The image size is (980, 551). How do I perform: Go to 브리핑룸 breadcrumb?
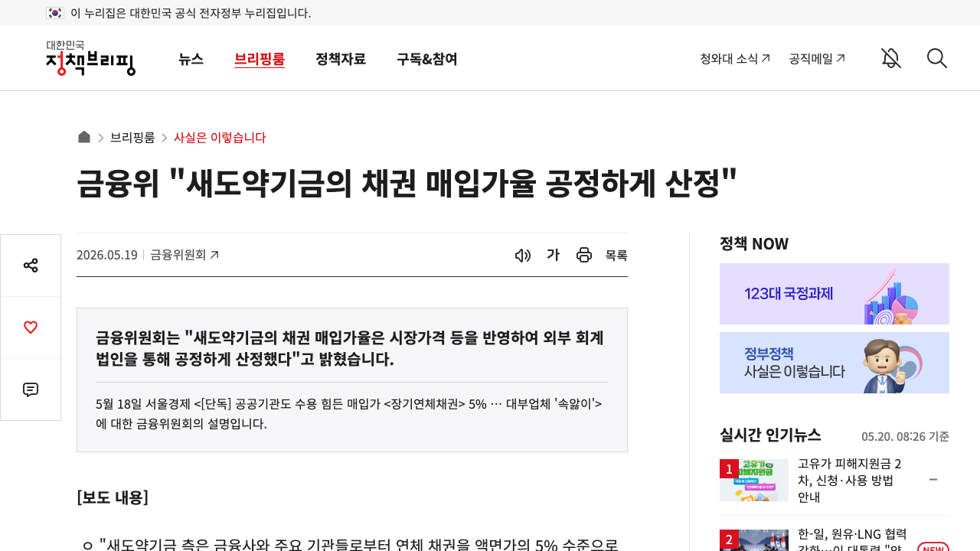[132, 138]
